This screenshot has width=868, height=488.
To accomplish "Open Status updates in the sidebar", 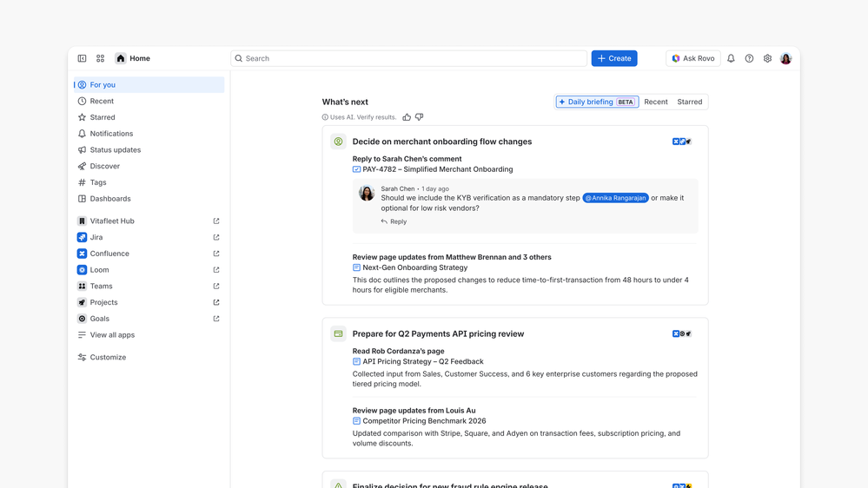I will (149, 150).
